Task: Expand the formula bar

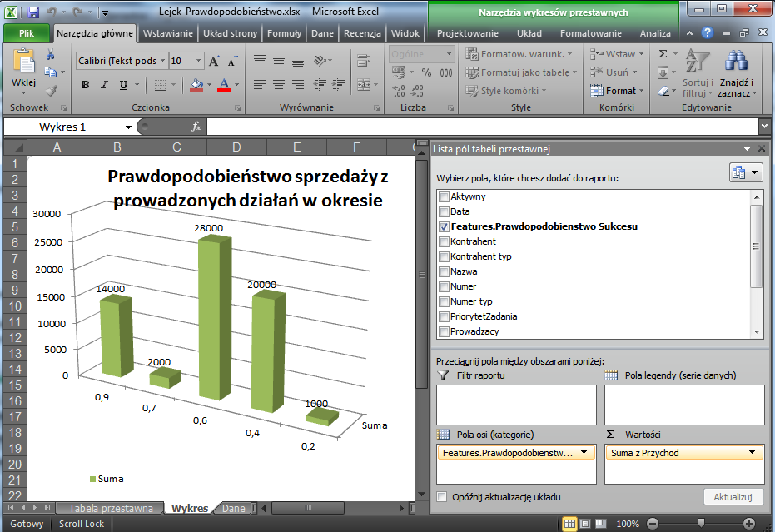Action: pos(765,127)
